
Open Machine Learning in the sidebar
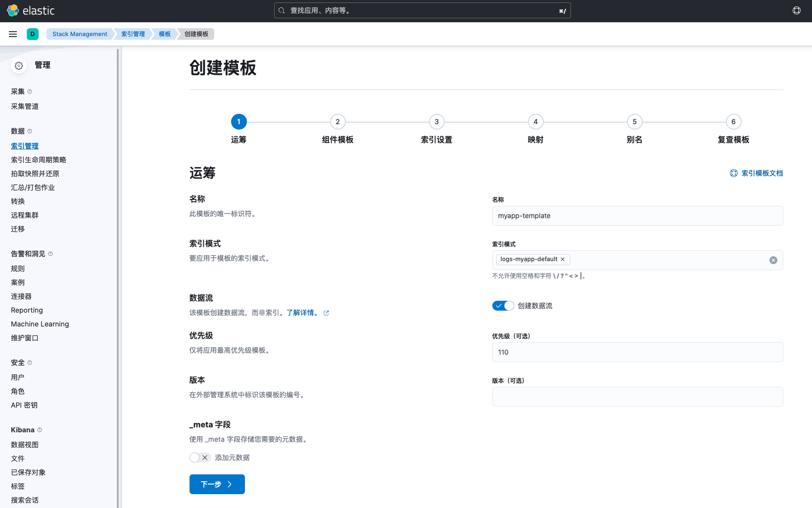tap(40, 324)
